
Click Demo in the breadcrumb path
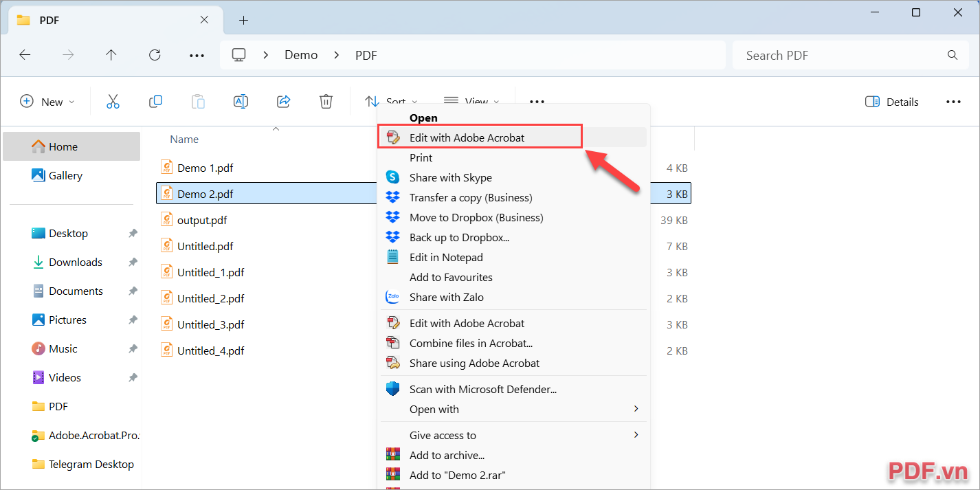click(x=301, y=55)
